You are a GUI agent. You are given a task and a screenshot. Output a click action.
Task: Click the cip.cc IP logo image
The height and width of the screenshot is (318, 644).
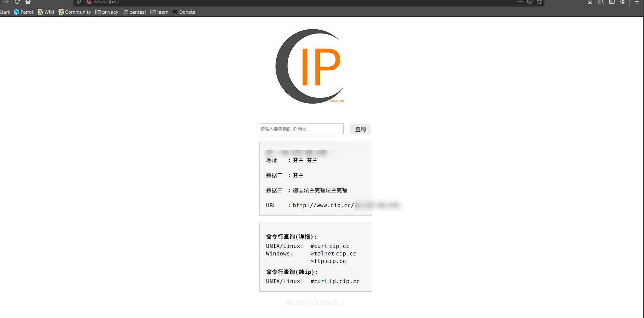[x=310, y=66]
